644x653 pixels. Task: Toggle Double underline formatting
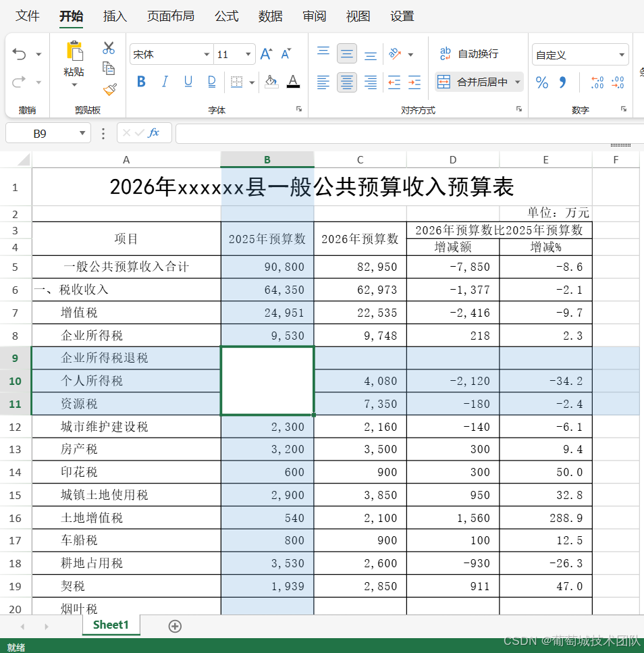212,82
